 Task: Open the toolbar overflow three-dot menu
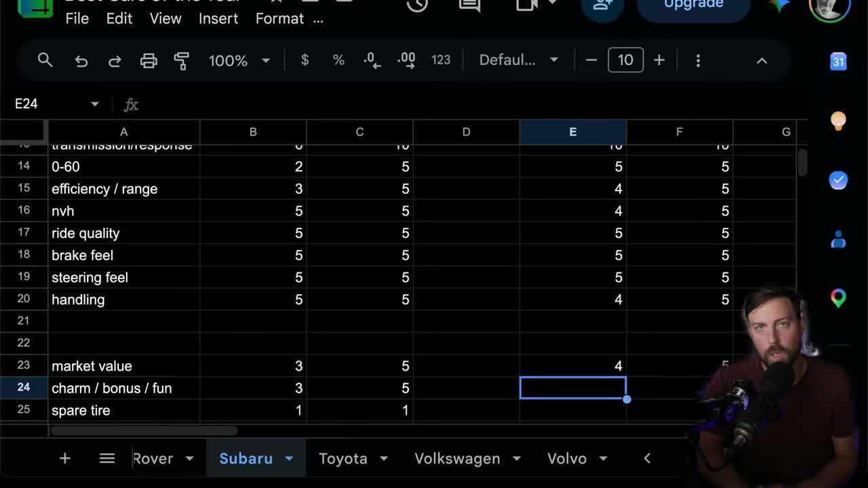tap(698, 60)
